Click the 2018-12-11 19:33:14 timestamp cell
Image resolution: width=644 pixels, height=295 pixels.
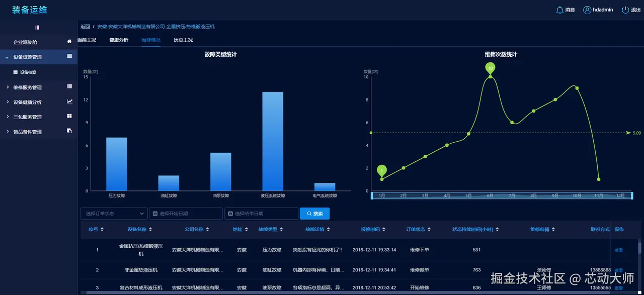[x=374, y=250]
